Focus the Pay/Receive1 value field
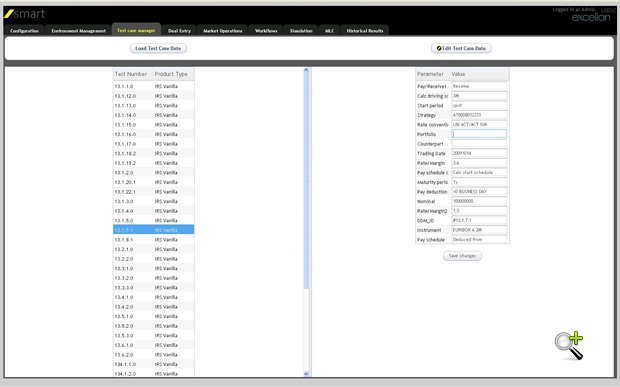The height and width of the screenshot is (387, 620). [x=479, y=86]
